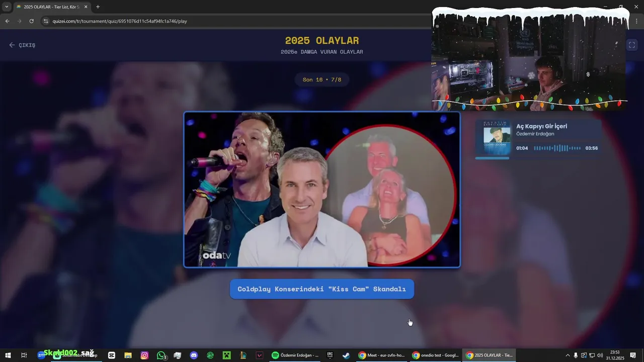This screenshot has height=362, width=644.
Task: Go back in Chrome
Action: (x=7, y=21)
